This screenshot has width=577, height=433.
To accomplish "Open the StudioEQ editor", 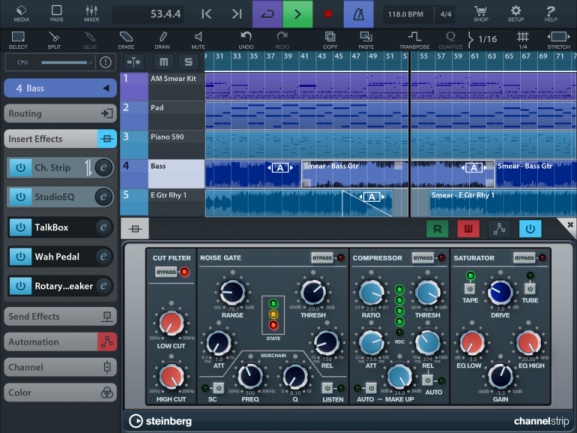I will [x=104, y=197].
